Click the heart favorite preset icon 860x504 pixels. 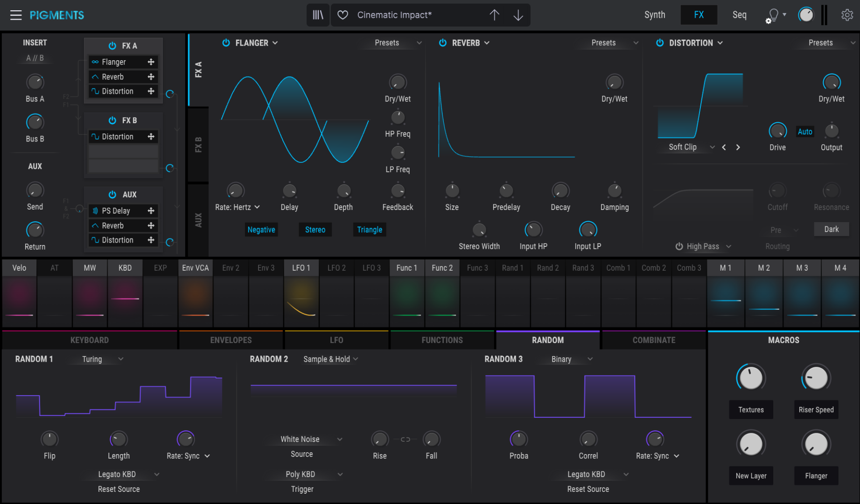(343, 15)
